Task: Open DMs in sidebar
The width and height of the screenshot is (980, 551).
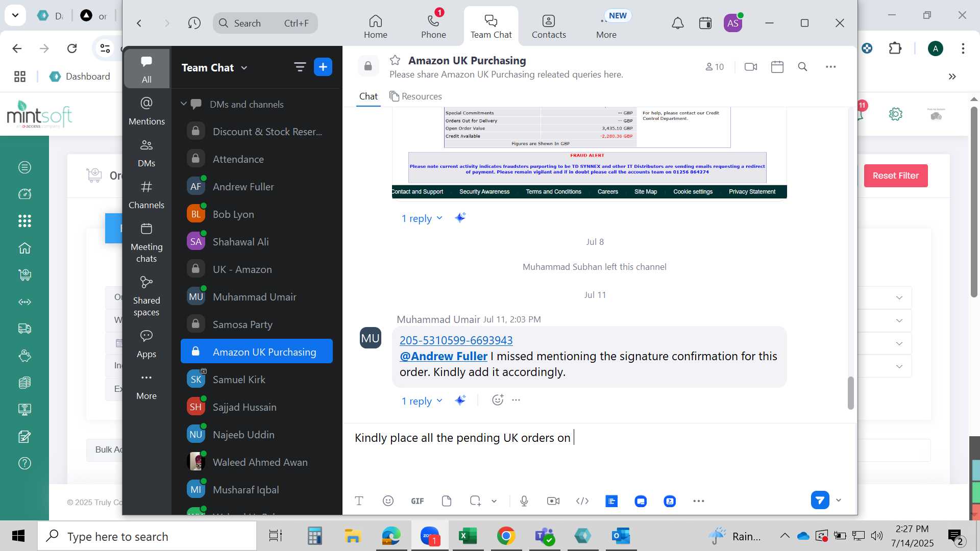Action: pos(146,153)
